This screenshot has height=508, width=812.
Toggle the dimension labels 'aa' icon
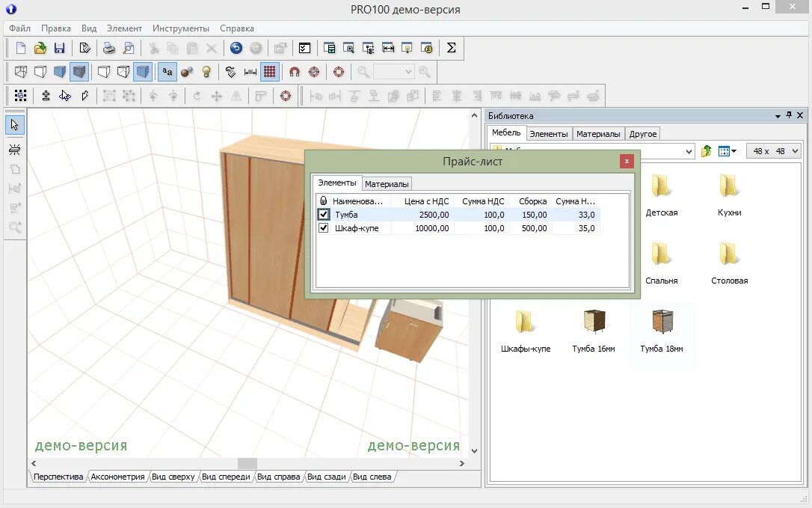[x=167, y=72]
